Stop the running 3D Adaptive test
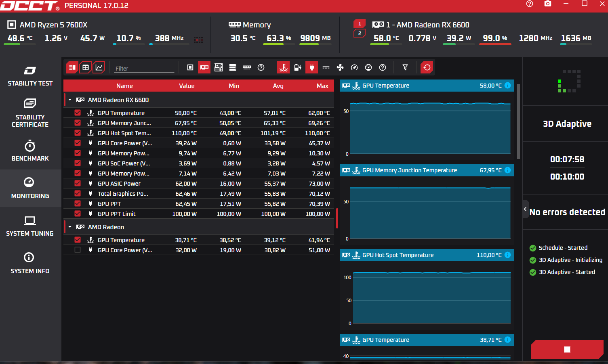Screen dimensions: 608x364 [567, 349]
